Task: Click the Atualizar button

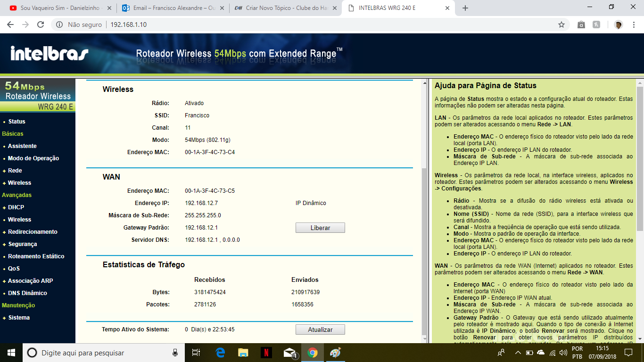Action: [320, 329]
